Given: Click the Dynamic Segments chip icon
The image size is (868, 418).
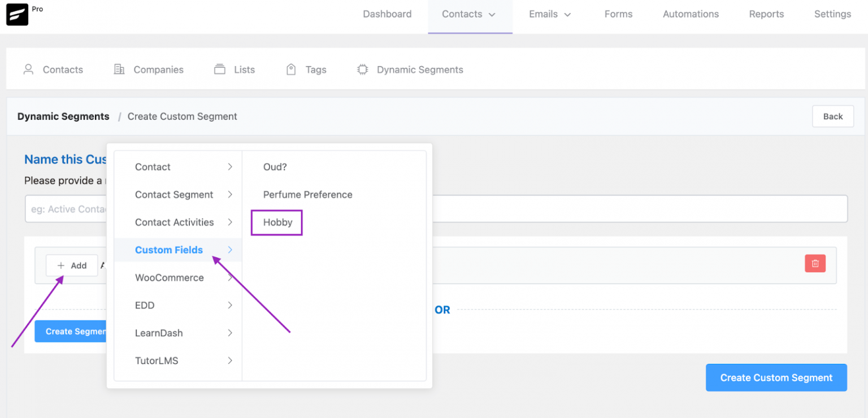Looking at the screenshot, I should pyautogui.click(x=363, y=69).
